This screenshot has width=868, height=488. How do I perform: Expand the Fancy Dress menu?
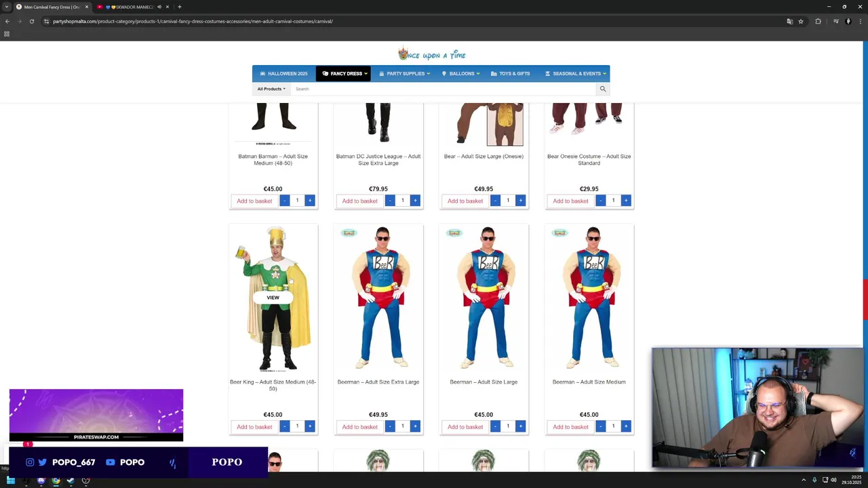pos(344,73)
